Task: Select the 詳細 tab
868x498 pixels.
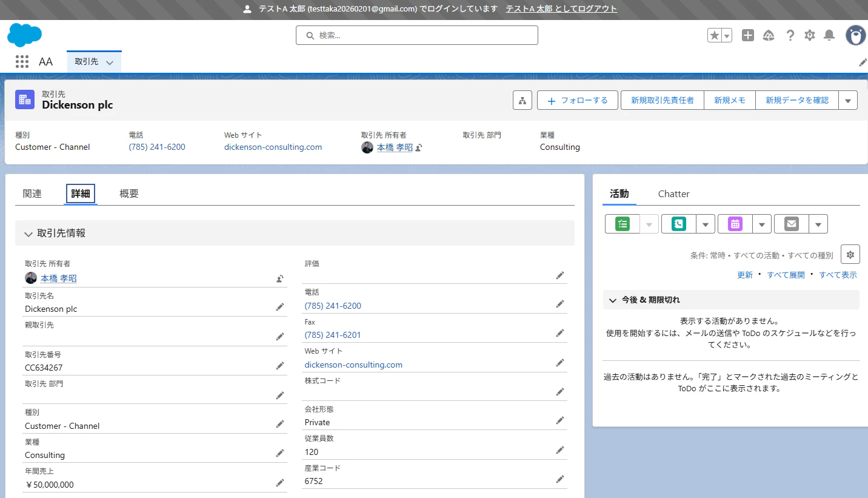Action: click(x=81, y=193)
